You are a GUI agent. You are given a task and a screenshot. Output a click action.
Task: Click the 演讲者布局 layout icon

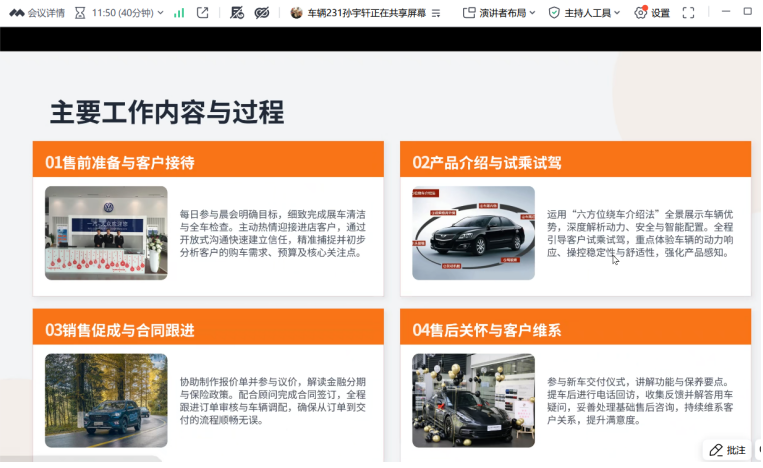click(x=469, y=13)
